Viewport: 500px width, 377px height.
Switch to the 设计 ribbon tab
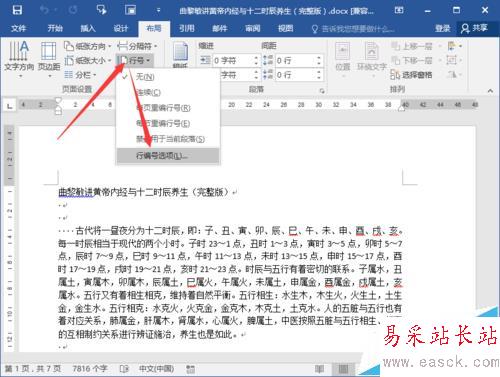pos(121,28)
